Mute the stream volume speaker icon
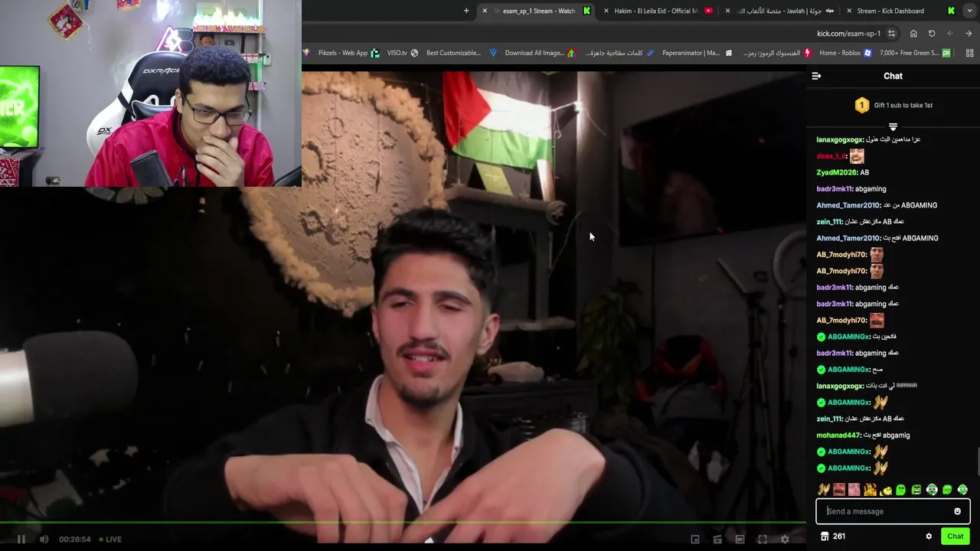 pos(44,539)
